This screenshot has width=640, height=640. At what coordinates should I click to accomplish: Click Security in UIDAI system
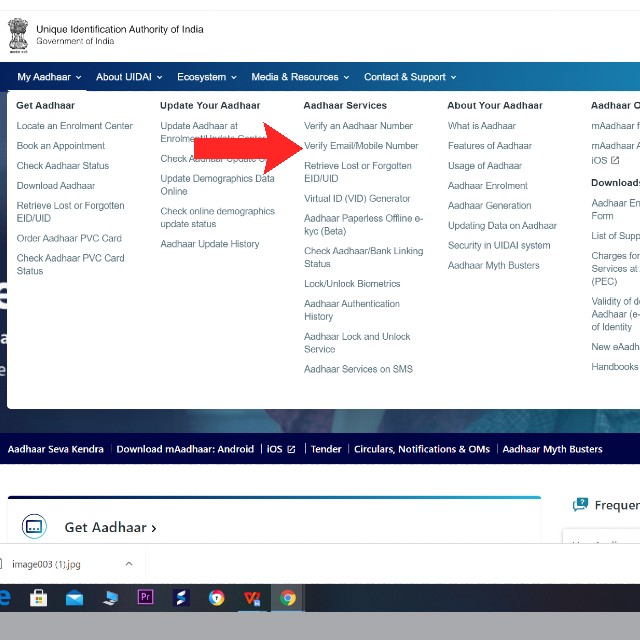pyautogui.click(x=499, y=245)
